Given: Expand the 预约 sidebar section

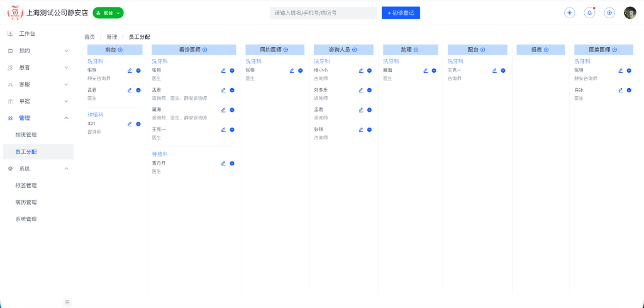Looking at the screenshot, I should [x=38, y=50].
